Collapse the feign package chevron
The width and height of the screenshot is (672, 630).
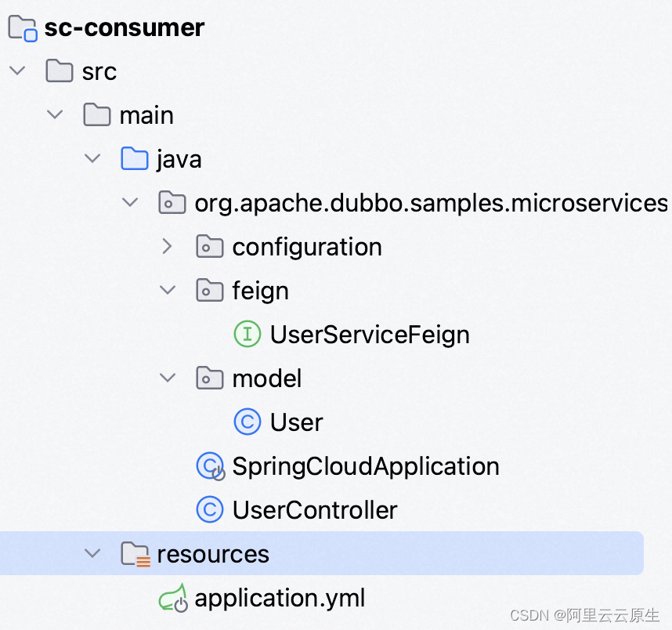[x=168, y=291]
